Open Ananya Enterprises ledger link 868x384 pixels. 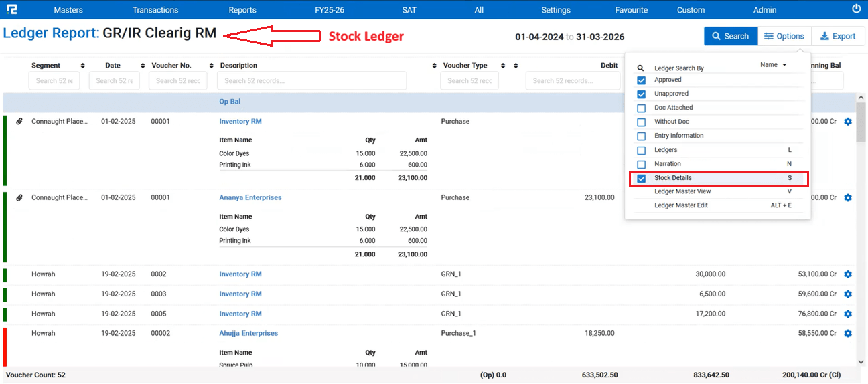pos(250,198)
